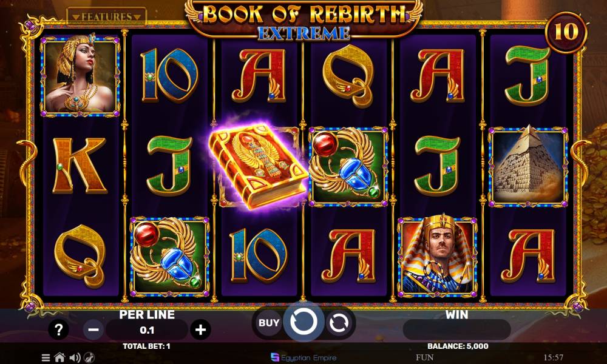Click the Egyptian Empire logo link
This screenshot has width=607, height=364.
pos(304,357)
